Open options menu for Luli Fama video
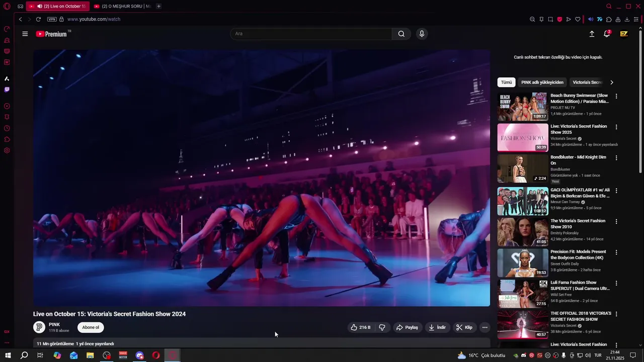Viewport: 644px width, 362px height. 616,284
